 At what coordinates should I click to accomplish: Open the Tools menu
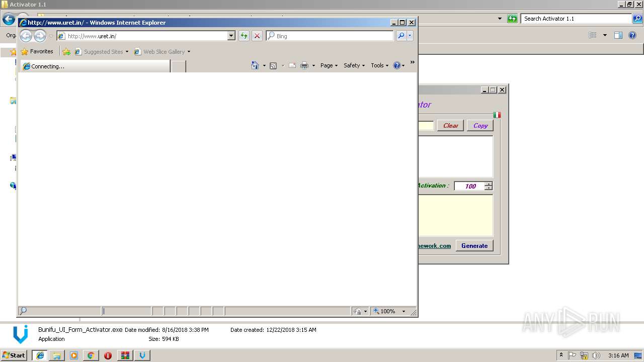[380, 65]
